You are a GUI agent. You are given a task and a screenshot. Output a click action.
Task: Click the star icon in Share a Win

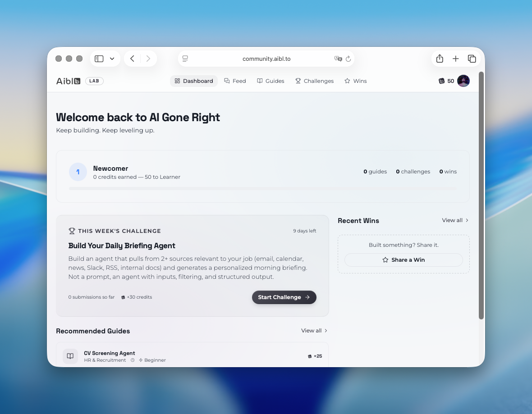point(385,260)
